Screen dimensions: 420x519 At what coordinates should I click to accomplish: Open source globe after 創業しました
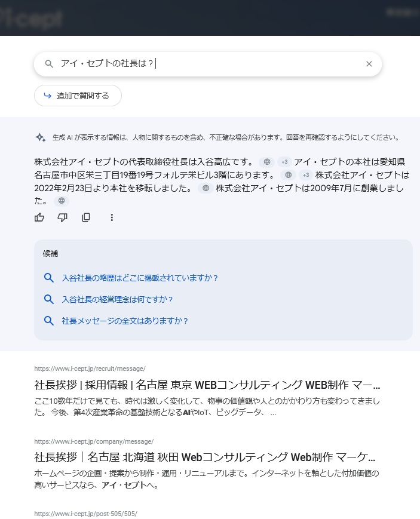click(61, 201)
